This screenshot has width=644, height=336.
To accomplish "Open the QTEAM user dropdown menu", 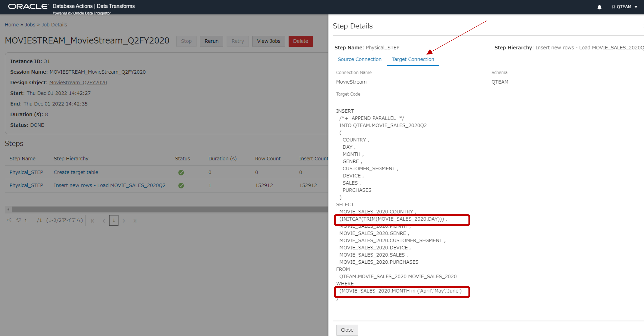I will pyautogui.click(x=624, y=7).
